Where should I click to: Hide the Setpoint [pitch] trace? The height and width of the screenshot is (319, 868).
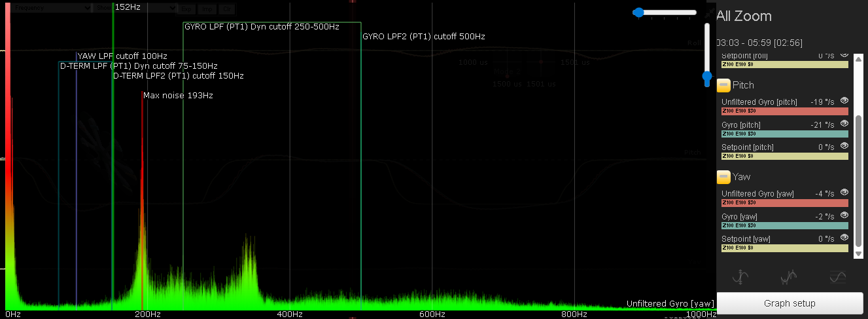point(844,146)
